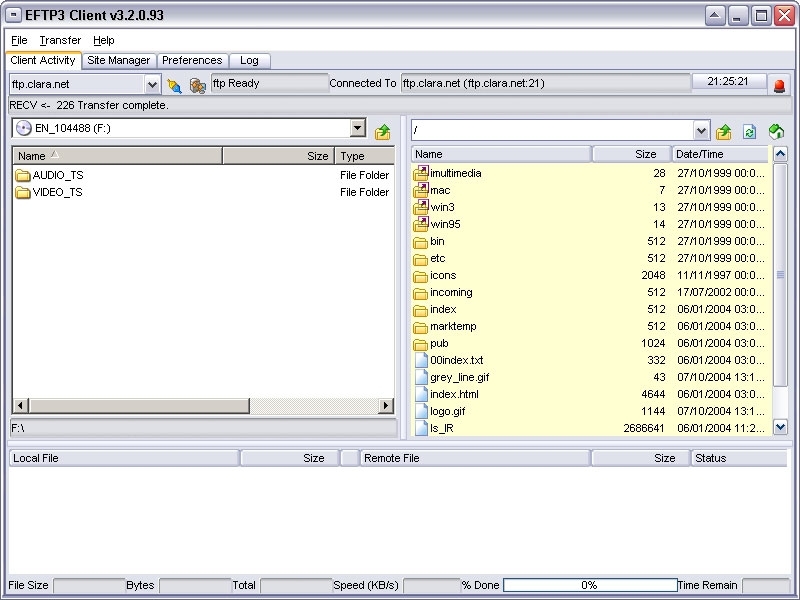
Task: Click the disconnect icon beside connect
Action: coord(197,85)
